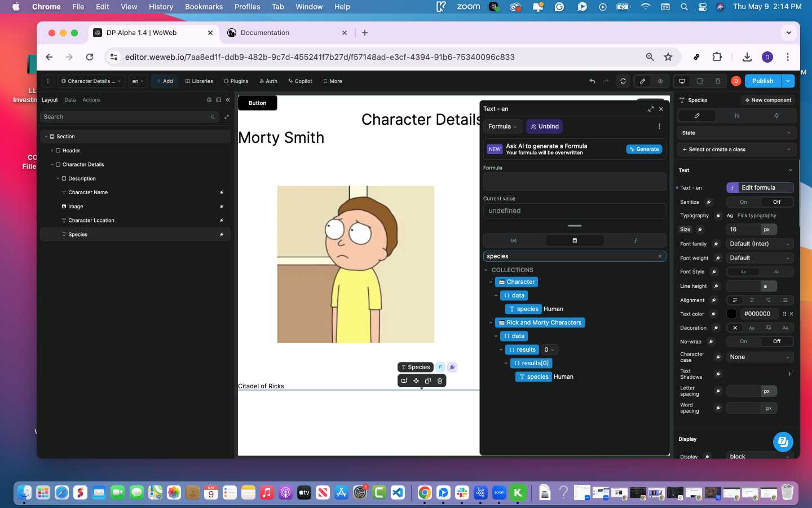Select the results[0] item
Screen dimensions: 812x508
(531, 364)
